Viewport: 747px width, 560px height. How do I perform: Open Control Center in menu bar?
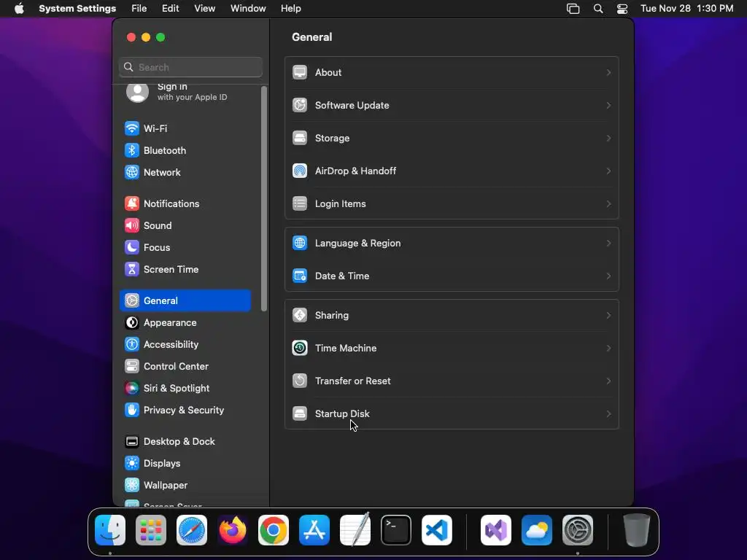(622, 9)
